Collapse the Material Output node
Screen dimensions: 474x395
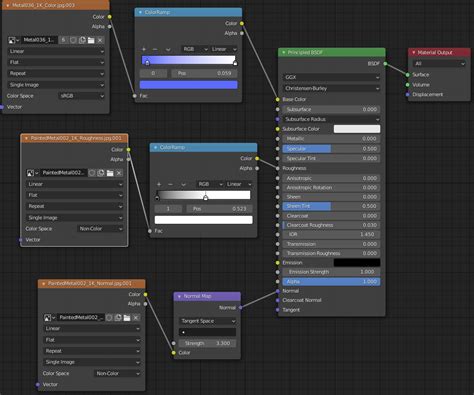pyautogui.click(x=414, y=52)
